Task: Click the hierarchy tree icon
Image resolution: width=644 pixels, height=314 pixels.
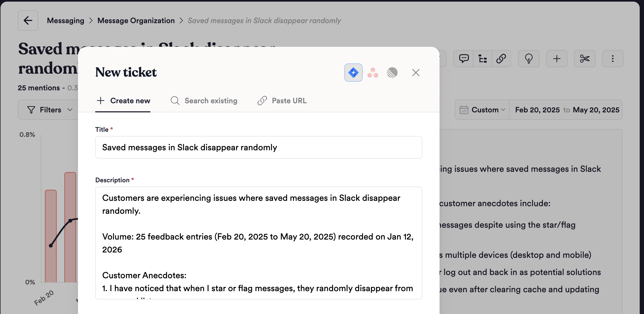Action: pos(483,59)
